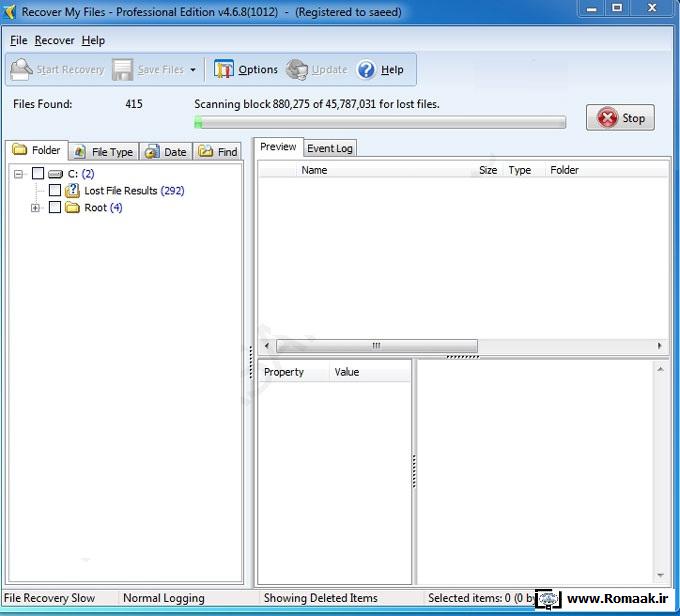The height and width of the screenshot is (616, 680).
Task: Click the Start Recovery magnifier icon
Action: (21, 69)
